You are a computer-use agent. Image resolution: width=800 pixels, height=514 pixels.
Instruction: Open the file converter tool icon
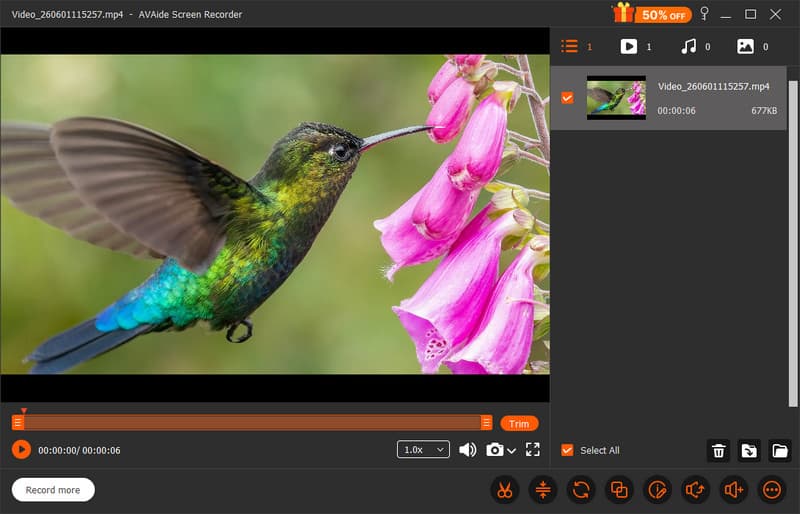click(581, 490)
